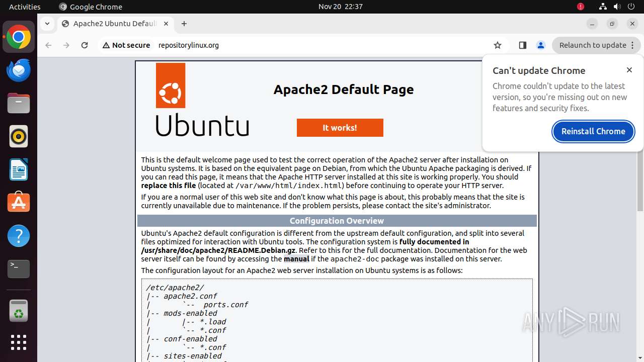
Task: Open the Chrome profile avatar menu
Action: point(541,45)
